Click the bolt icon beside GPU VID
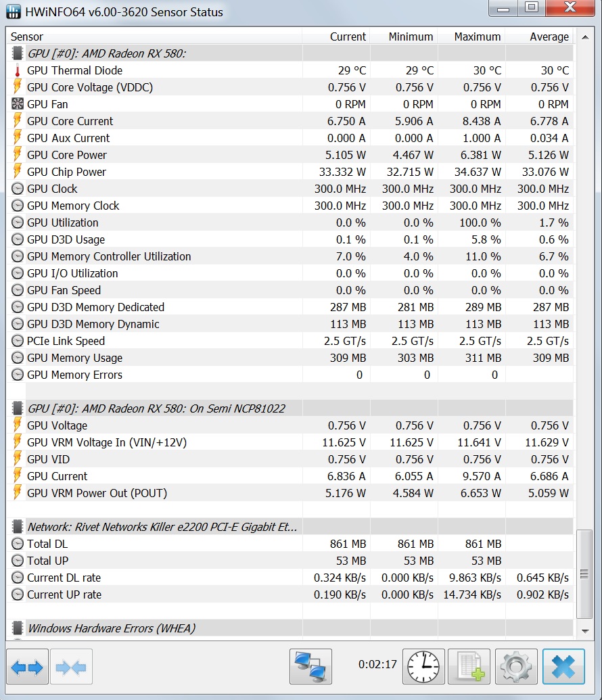The image size is (602, 700). 17,459
